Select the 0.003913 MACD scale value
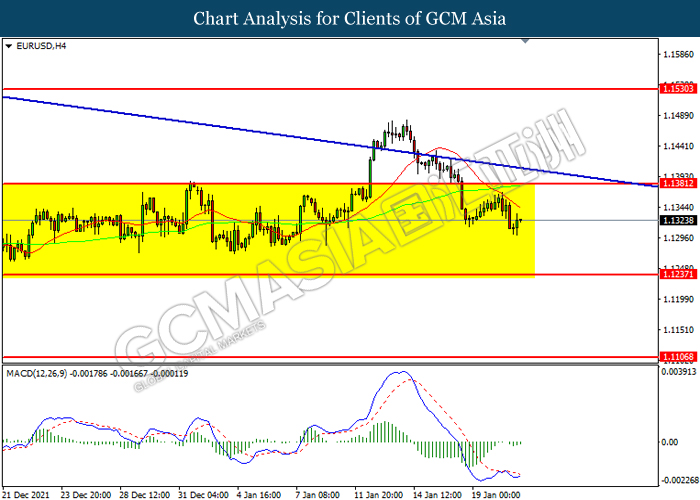The height and width of the screenshot is (500, 700). (x=679, y=371)
